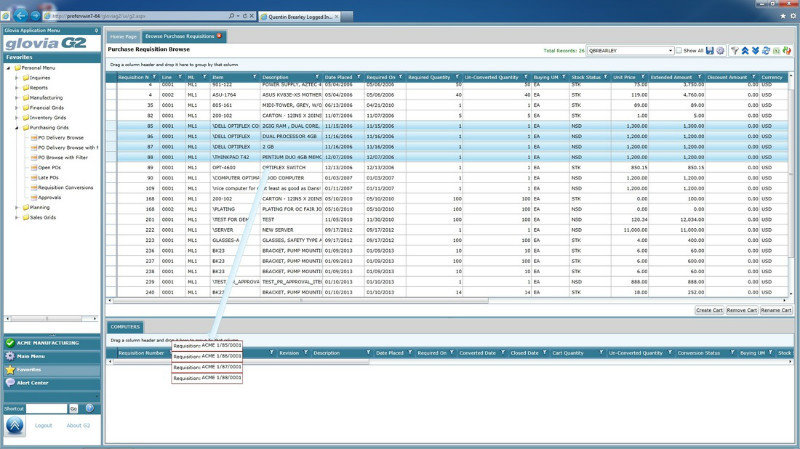The width and height of the screenshot is (800, 449).
Task: Switch to the Home Page tab
Action: click(123, 36)
